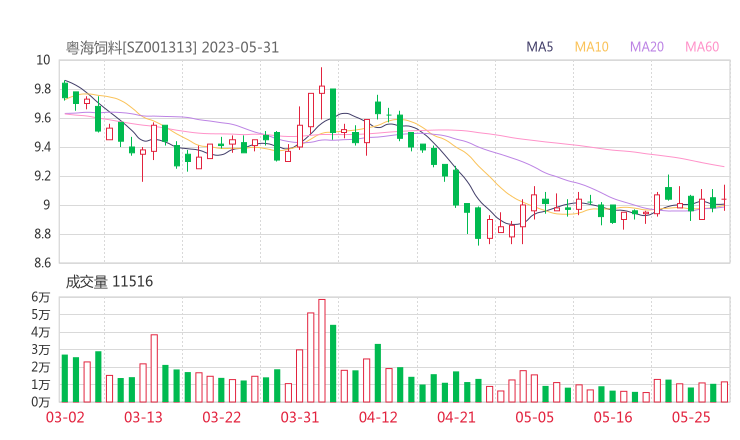This screenshot has height=440, width=740.
Task: Click the volume axis label 1万
Action: point(41,385)
